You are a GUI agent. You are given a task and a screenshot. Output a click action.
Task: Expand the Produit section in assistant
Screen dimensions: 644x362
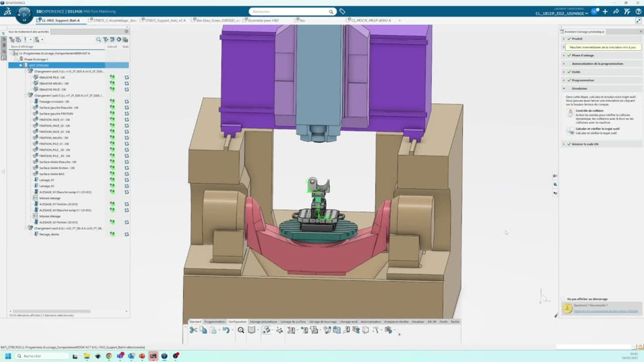tap(564, 39)
